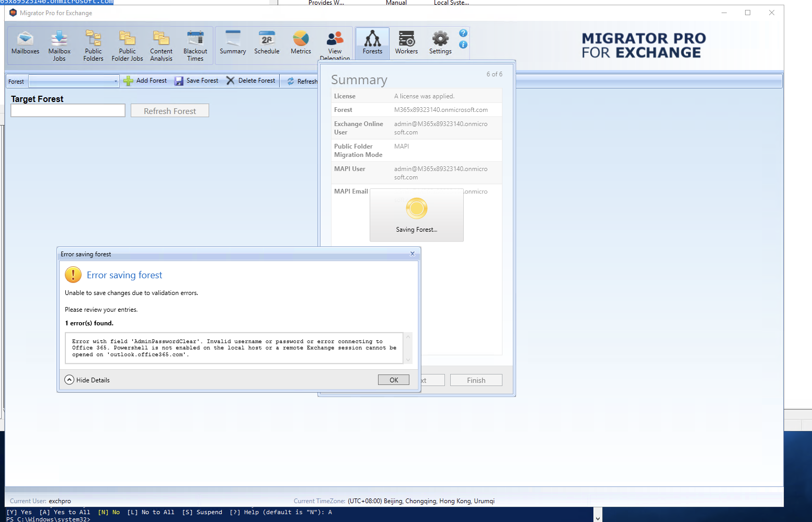
Task: Click the Finish button in wizard
Action: coord(476,380)
